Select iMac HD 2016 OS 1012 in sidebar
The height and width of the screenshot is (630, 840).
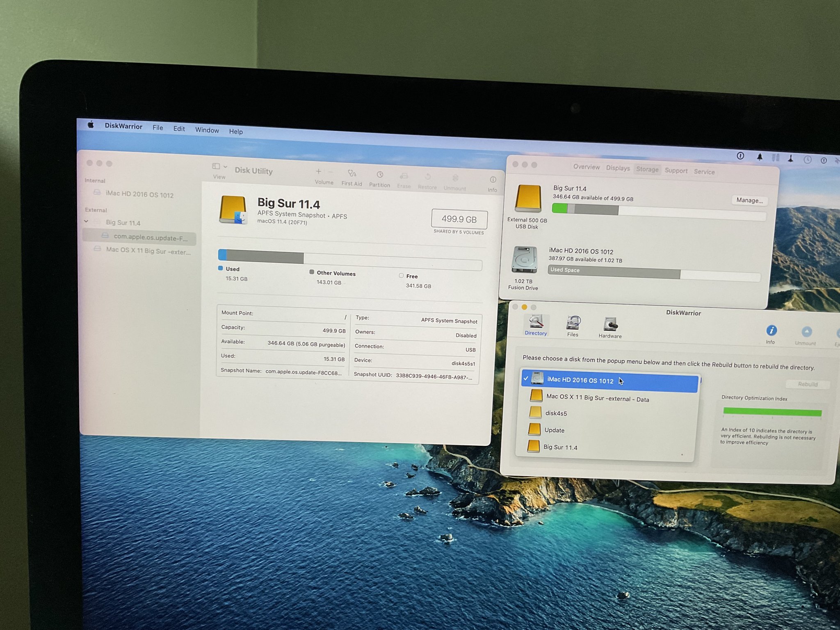(139, 194)
